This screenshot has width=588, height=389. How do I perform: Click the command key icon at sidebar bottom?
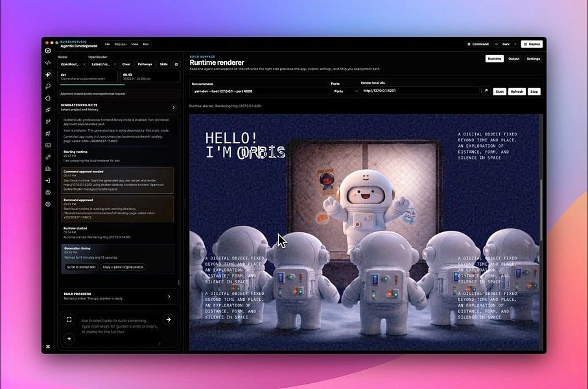pyautogui.click(x=48, y=347)
